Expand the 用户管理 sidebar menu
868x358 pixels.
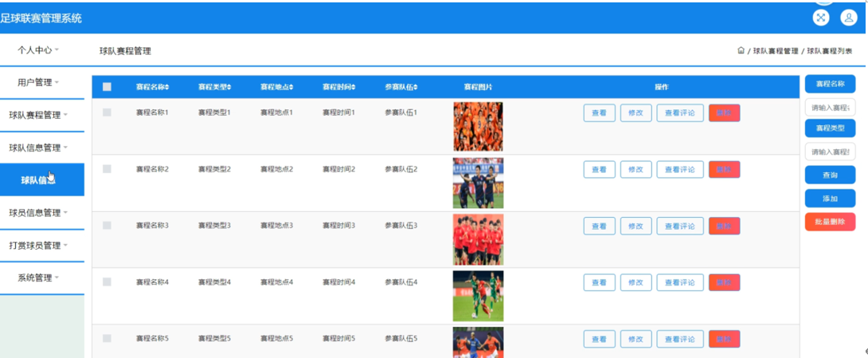point(39,83)
